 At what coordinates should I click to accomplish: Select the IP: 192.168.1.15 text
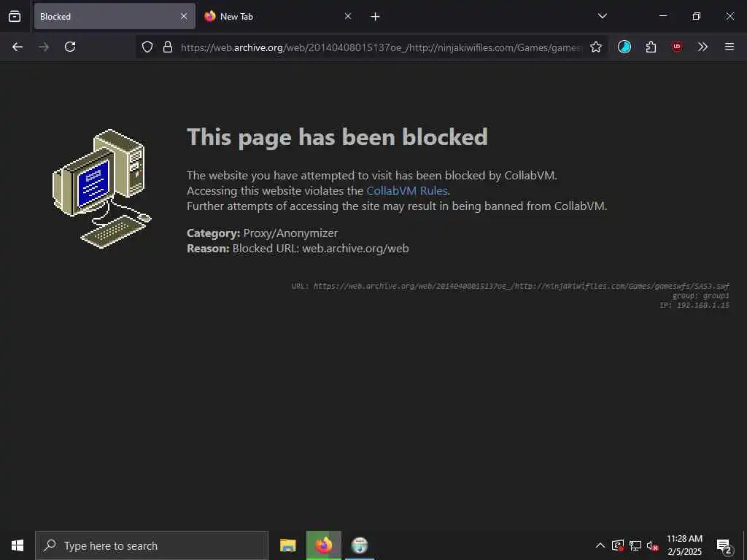(694, 306)
